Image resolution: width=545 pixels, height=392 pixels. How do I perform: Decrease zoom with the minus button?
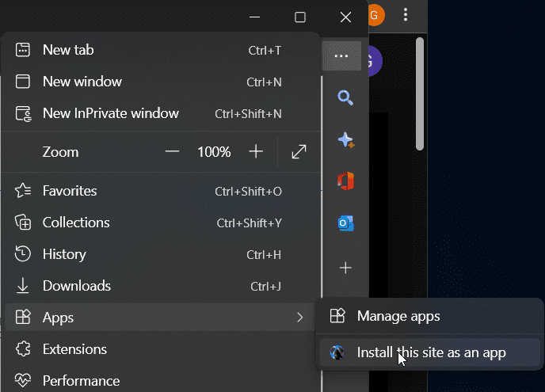[x=172, y=151]
